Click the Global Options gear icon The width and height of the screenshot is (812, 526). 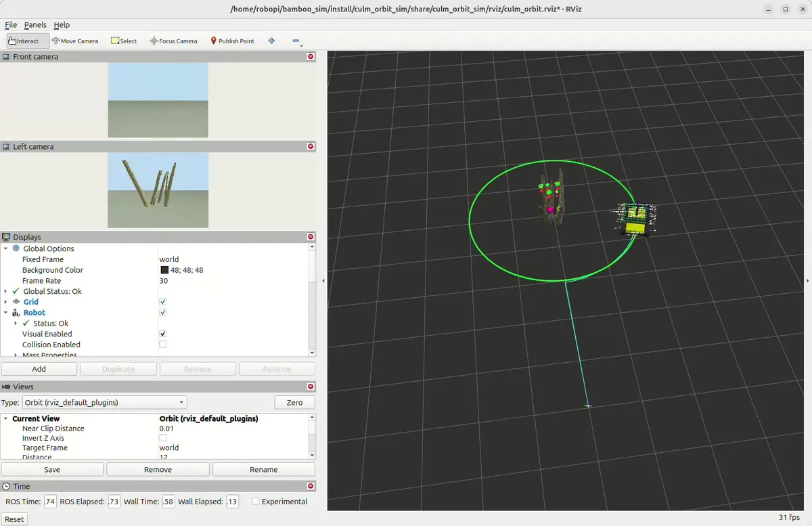point(16,248)
